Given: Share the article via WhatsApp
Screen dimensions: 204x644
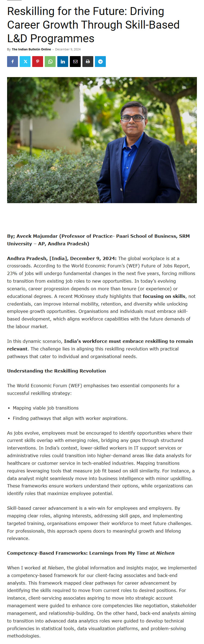Looking at the screenshot, I should (x=50, y=62).
